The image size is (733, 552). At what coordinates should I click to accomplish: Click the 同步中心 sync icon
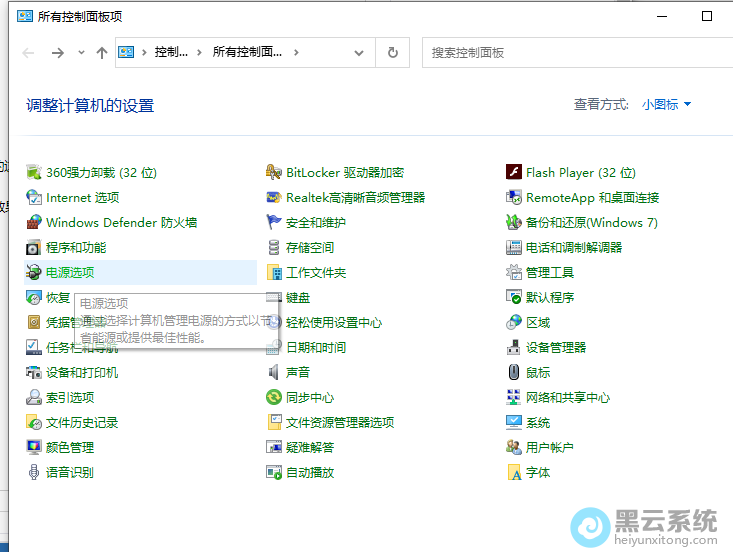274,397
